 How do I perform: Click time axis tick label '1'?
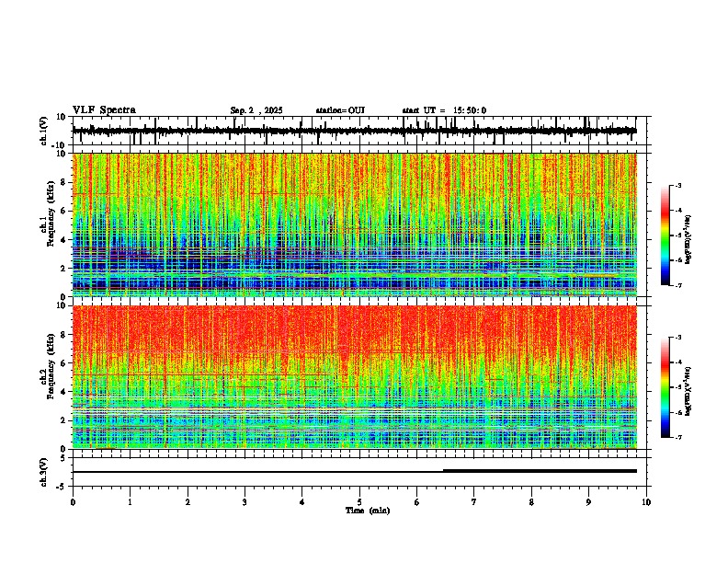tap(130, 502)
